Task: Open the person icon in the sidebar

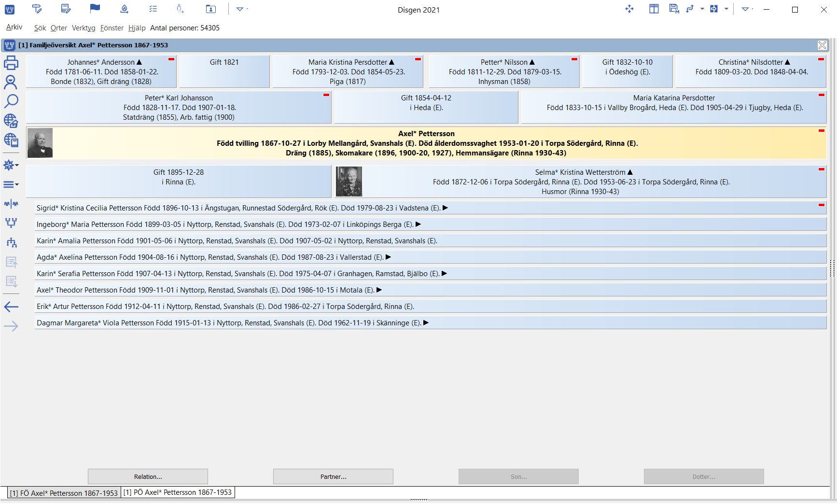Action: coord(11,82)
